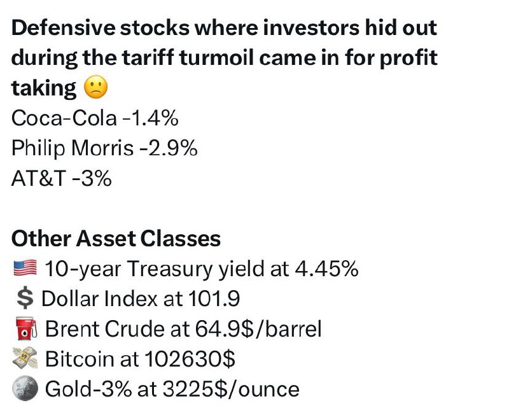Click the '4.45%' yield value

click(x=326, y=269)
